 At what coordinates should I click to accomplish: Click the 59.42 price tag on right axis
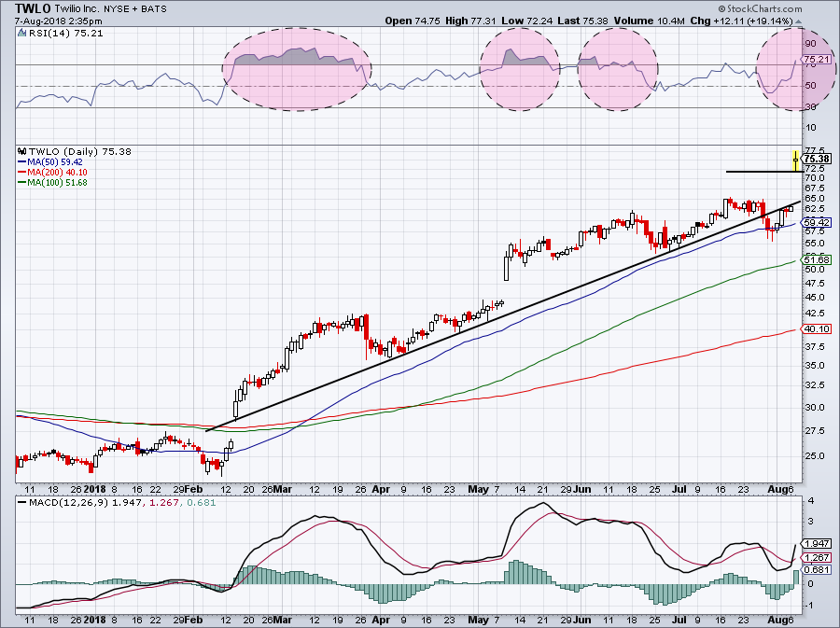(x=818, y=222)
